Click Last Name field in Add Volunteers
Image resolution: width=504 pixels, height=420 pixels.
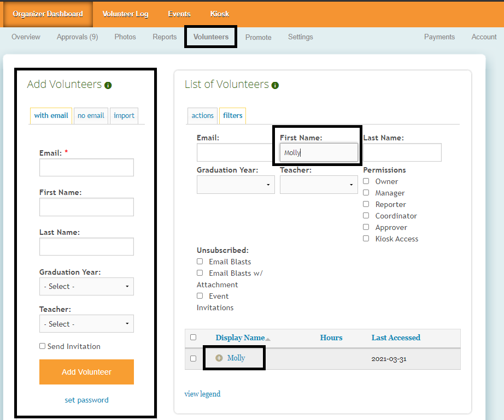point(86,247)
